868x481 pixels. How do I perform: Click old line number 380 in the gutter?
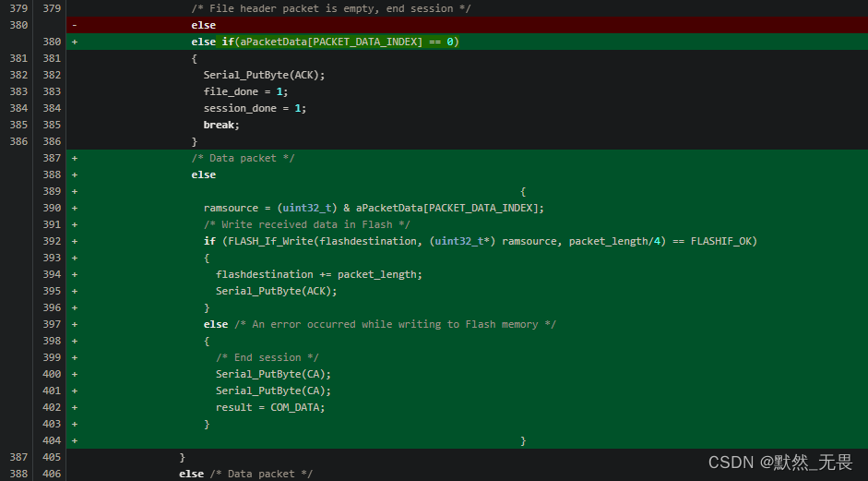(18, 25)
